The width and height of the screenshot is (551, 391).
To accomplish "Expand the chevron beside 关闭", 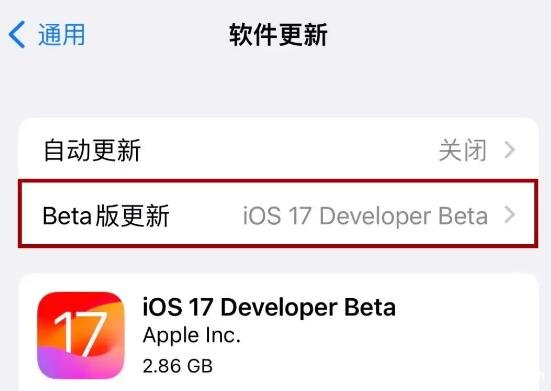I will [x=510, y=150].
